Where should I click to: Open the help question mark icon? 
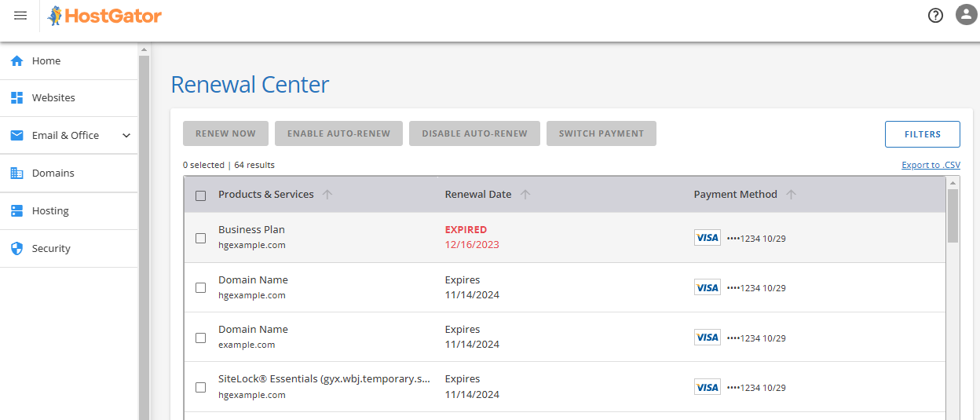click(935, 15)
